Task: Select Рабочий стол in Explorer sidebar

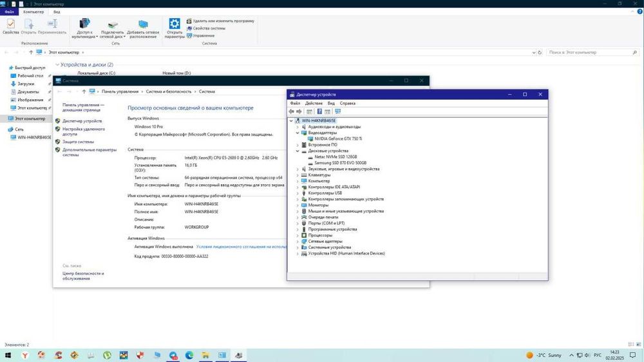Action: (30, 76)
